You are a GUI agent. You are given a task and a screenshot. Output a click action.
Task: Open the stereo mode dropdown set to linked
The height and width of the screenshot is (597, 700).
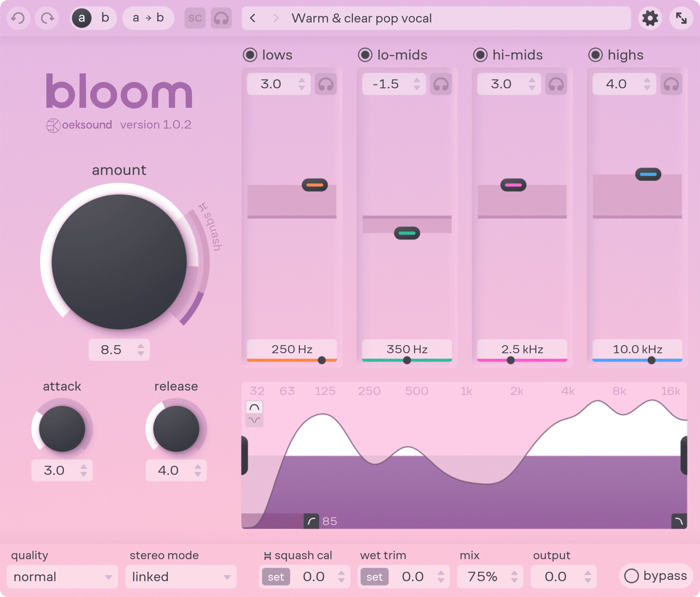click(x=180, y=577)
